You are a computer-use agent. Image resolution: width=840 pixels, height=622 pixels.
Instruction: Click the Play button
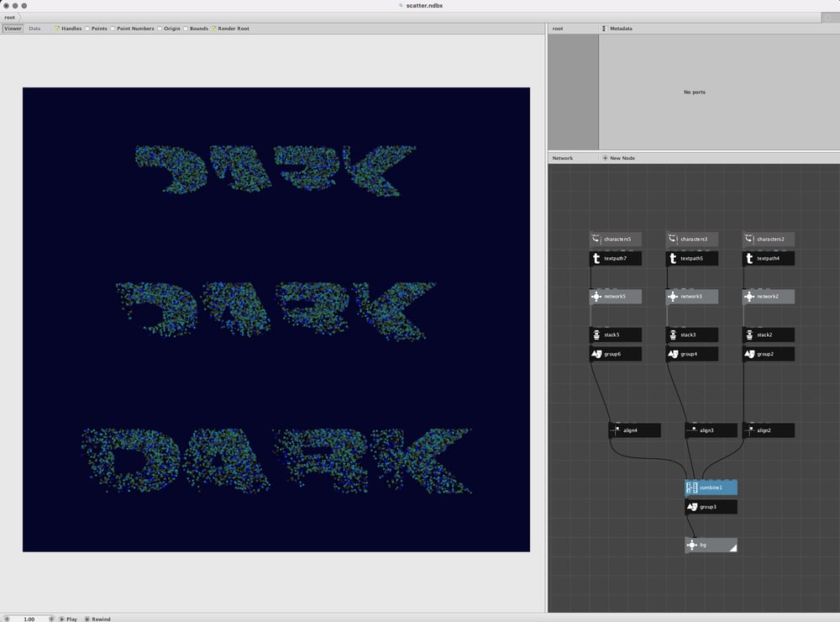(x=68, y=619)
